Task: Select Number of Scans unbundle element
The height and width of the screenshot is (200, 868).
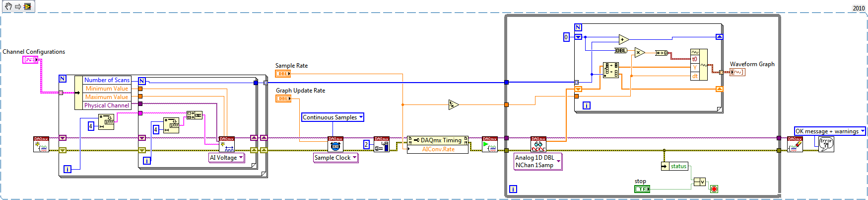Action: (107, 80)
